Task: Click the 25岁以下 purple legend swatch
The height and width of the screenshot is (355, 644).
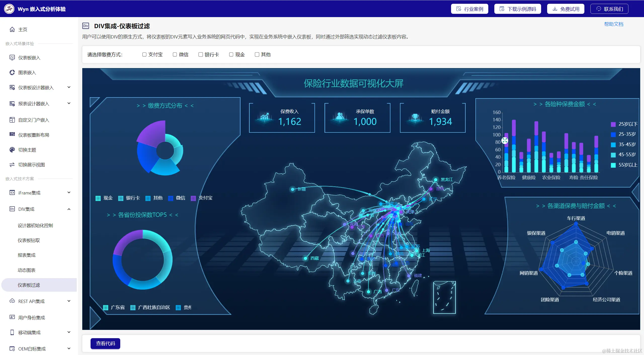Action: [x=613, y=124]
